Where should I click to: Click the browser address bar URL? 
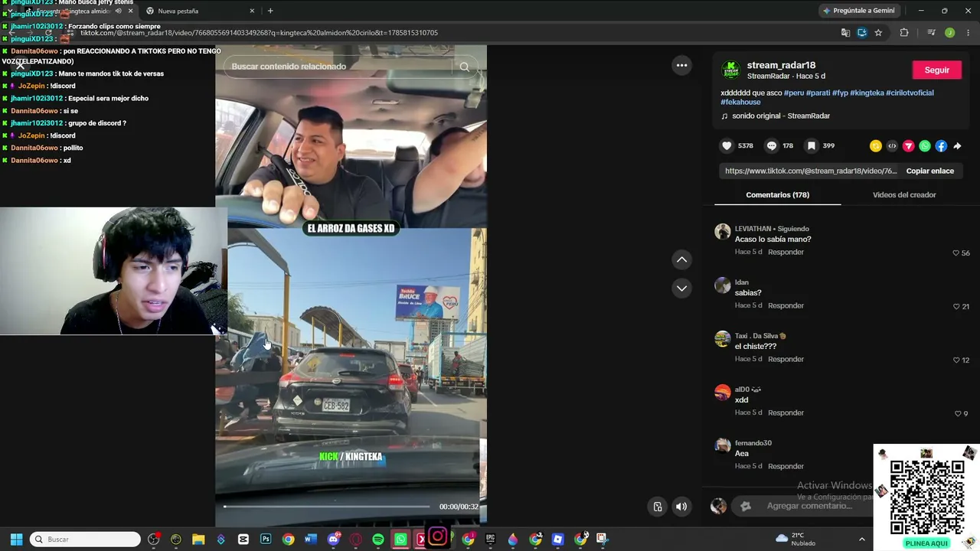(x=259, y=33)
